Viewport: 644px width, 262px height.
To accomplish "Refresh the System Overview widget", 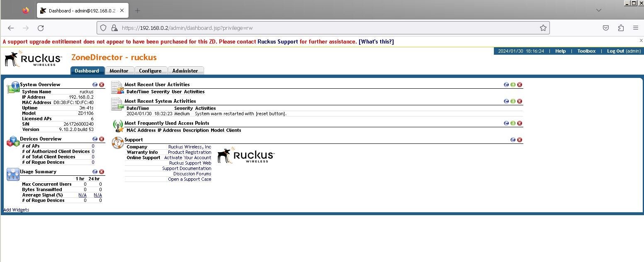I will coord(95,85).
